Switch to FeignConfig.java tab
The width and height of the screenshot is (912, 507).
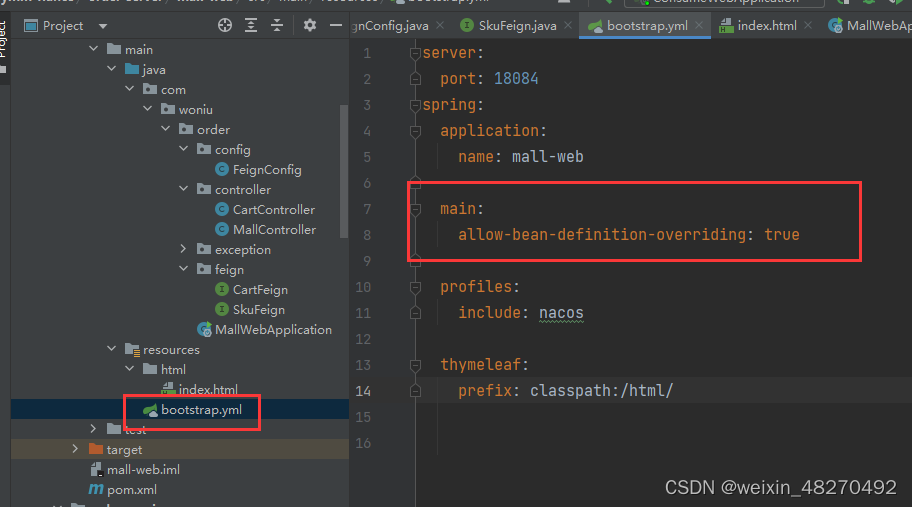390,26
